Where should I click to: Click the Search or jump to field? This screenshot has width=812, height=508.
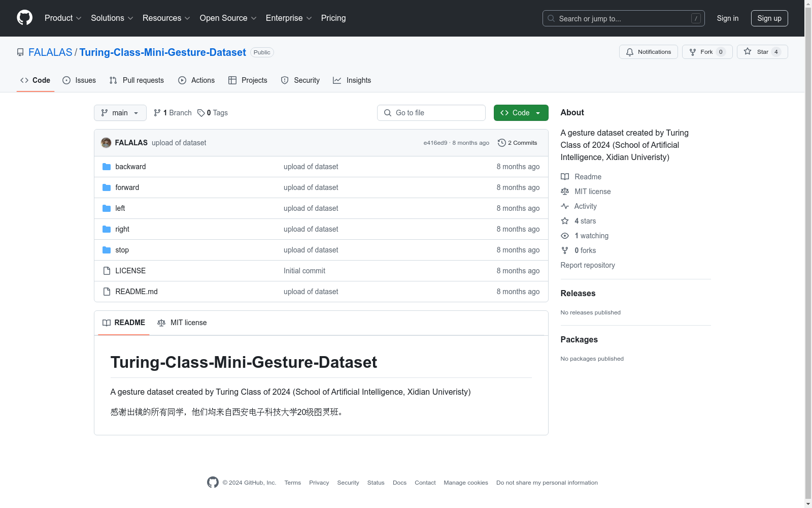[x=624, y=18]
